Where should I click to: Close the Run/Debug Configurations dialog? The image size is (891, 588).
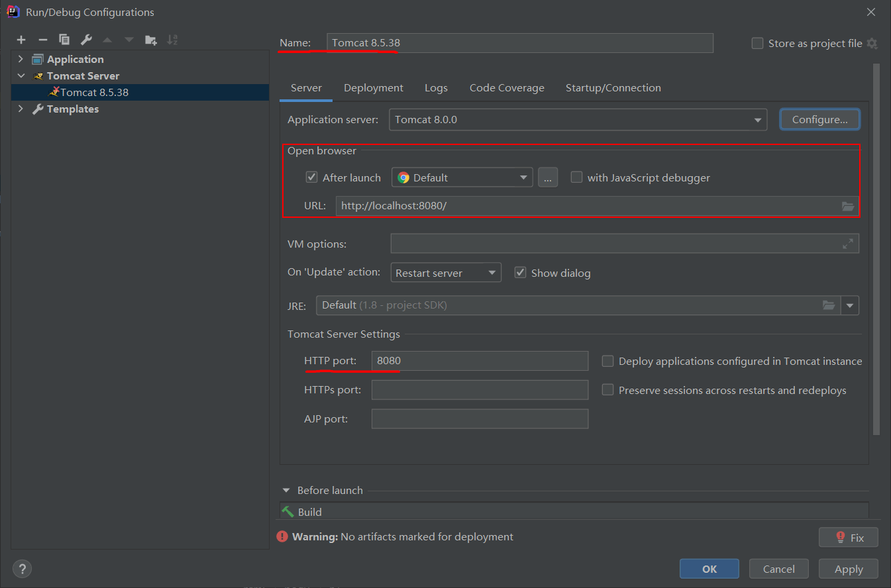pos(871,11)
